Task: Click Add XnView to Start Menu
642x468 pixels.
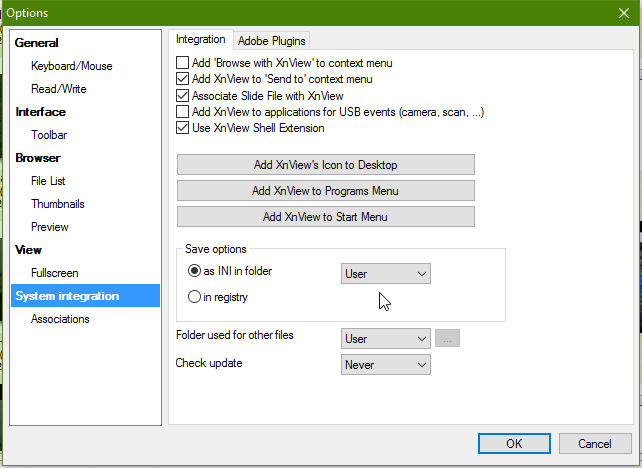Action: 325,217
